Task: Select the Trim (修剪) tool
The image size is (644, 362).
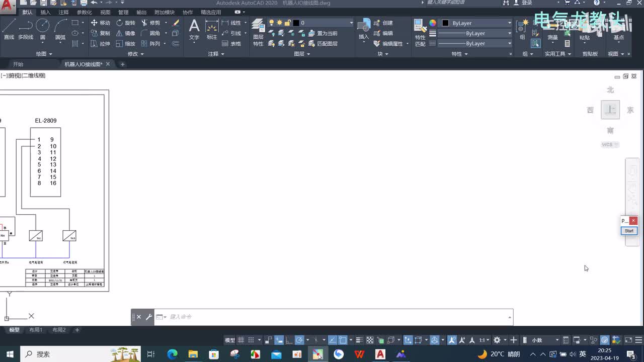Action: 150,23
